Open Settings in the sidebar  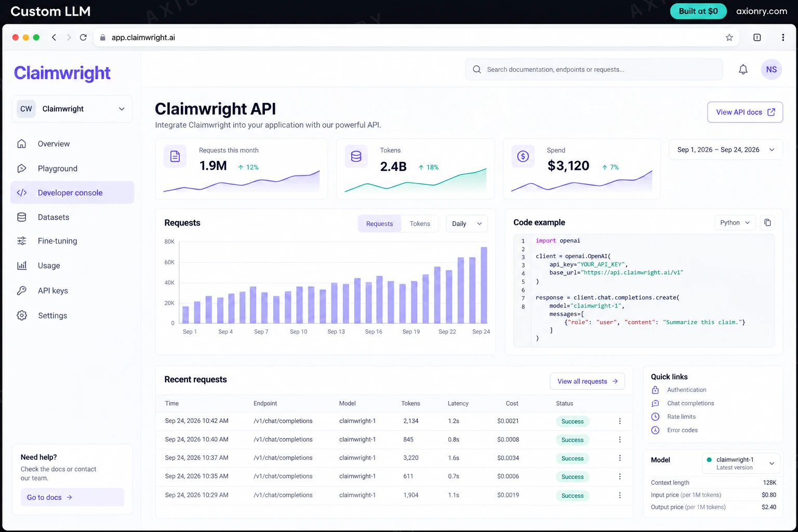72,315
